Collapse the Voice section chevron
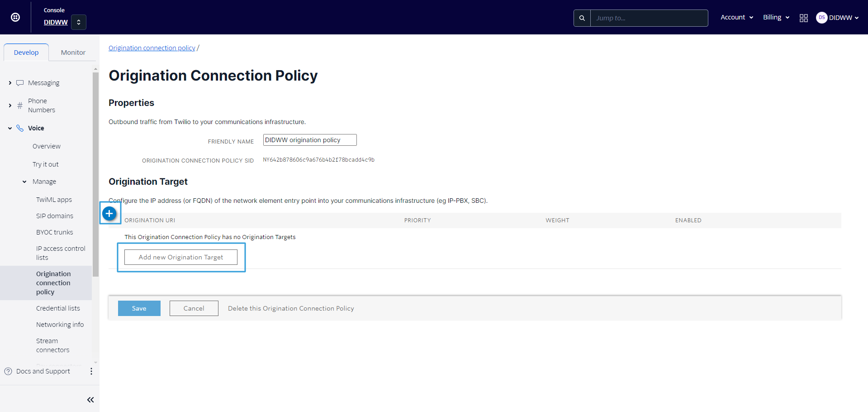 point(10,128)
